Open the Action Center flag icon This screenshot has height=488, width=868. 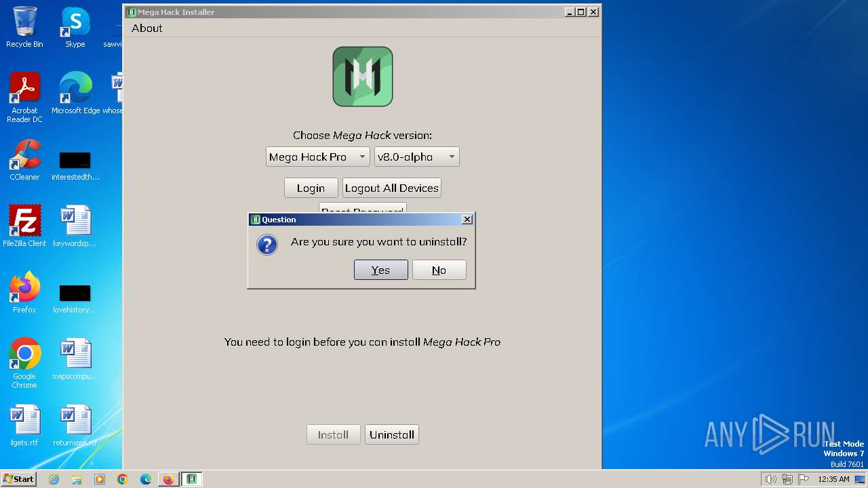[x=804, y=479]
